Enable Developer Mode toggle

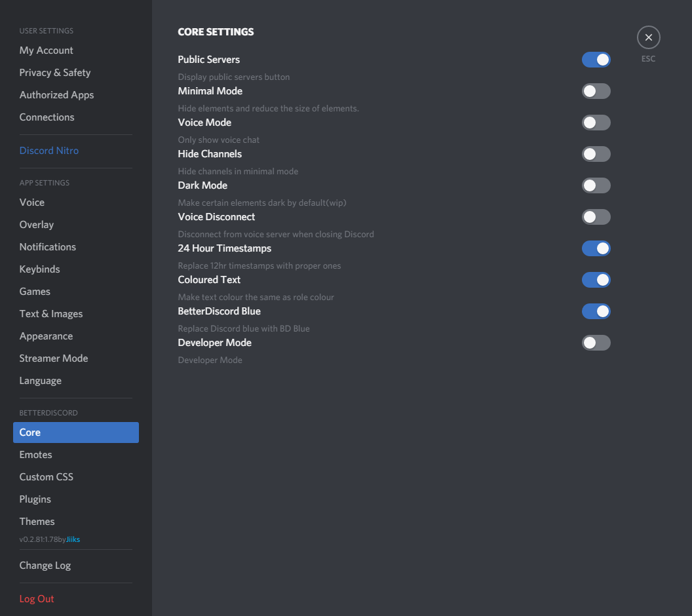coord(596,343)
